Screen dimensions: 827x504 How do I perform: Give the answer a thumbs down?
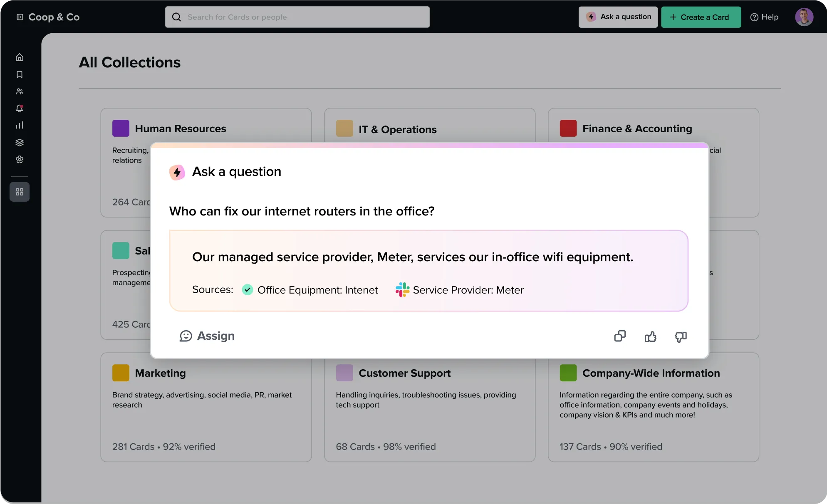681,337
